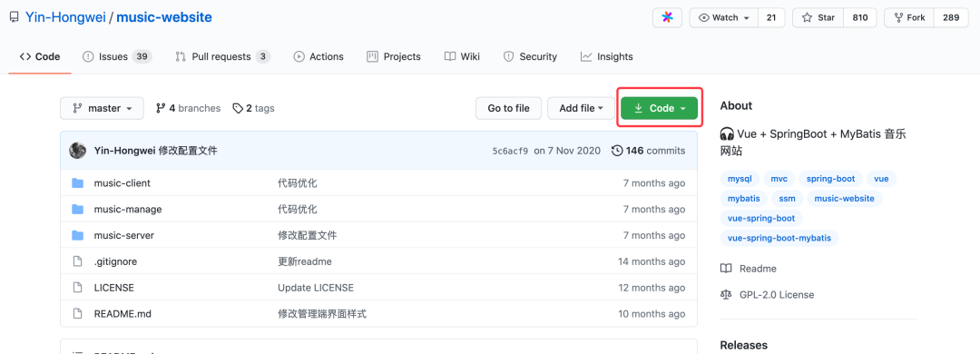Screen dimensions: 980x354
Task: Click the spring-boot topic tag
Action: 830,179
